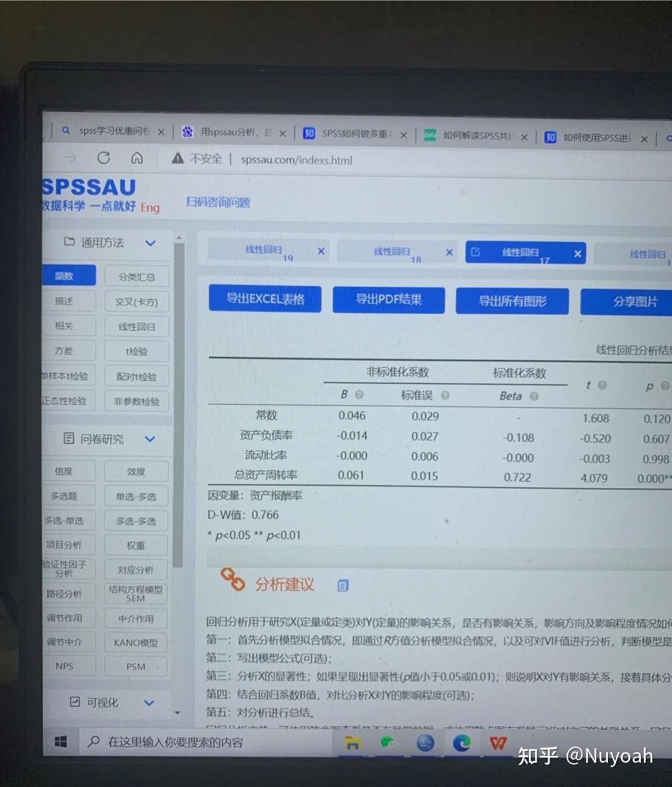Click the home icon in the browser toolbar

(x=136, y=158)
